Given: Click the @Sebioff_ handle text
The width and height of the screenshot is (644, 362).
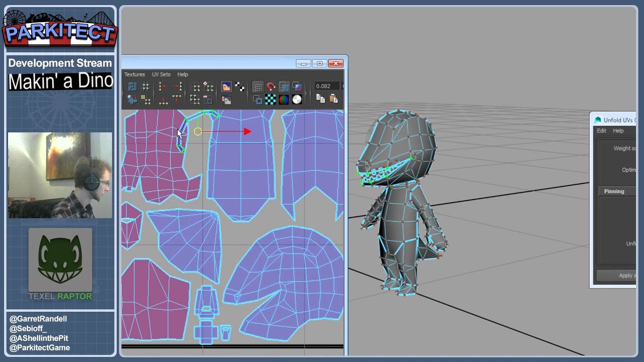Looking at the screenshot, I should pos(28,328).
